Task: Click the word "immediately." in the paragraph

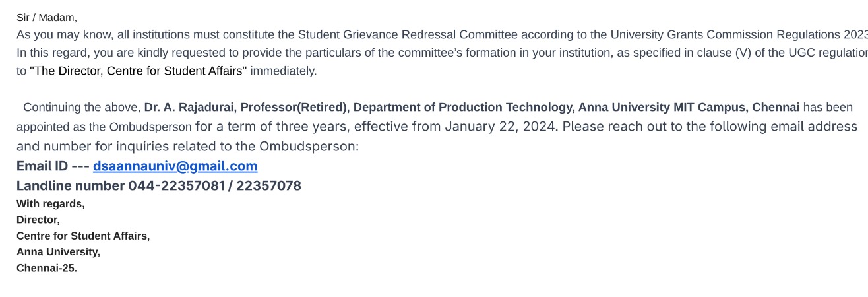Action: pos(284,71)
